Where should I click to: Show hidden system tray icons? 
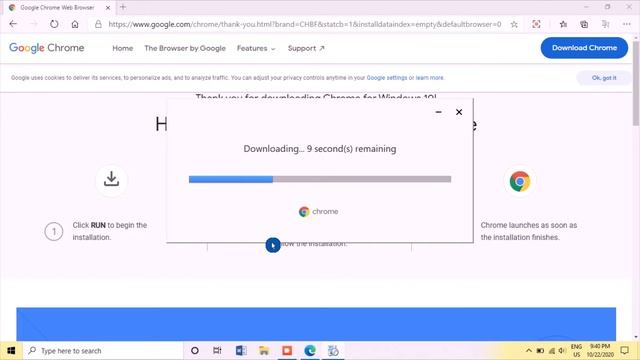(529, 351)
